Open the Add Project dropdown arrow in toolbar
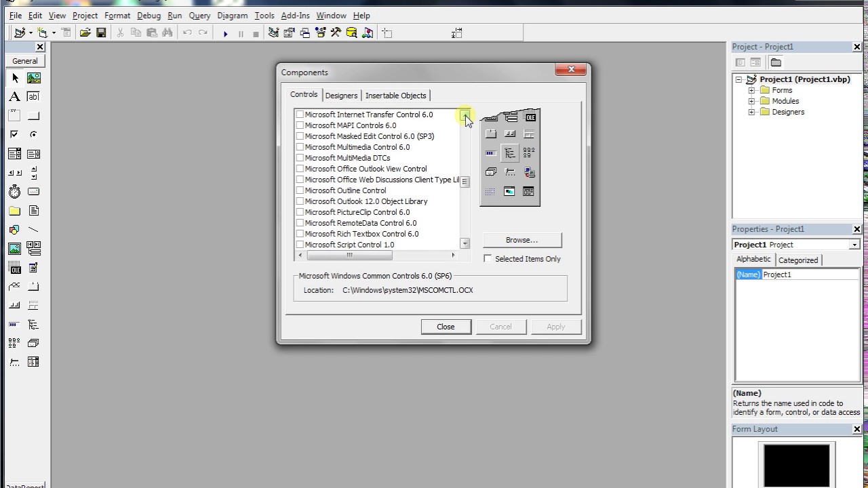868x488 pixels. tap(31, 33)
